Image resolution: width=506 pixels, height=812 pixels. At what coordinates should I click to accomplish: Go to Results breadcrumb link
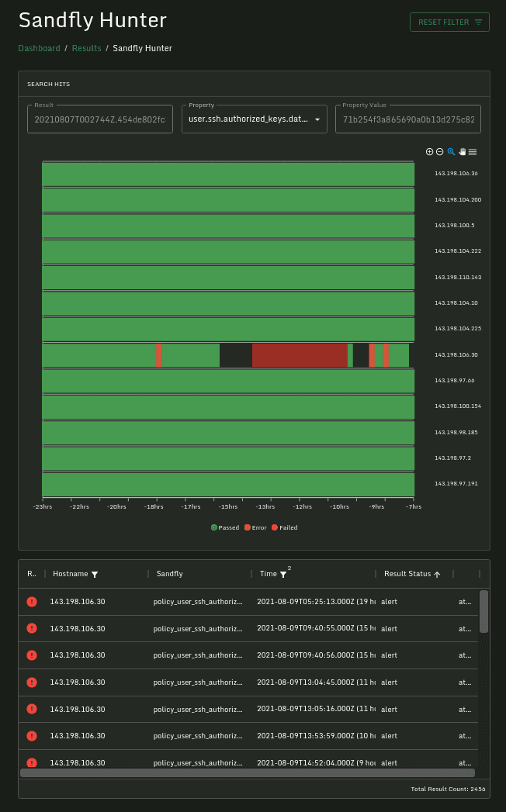[x=87, y=48]
